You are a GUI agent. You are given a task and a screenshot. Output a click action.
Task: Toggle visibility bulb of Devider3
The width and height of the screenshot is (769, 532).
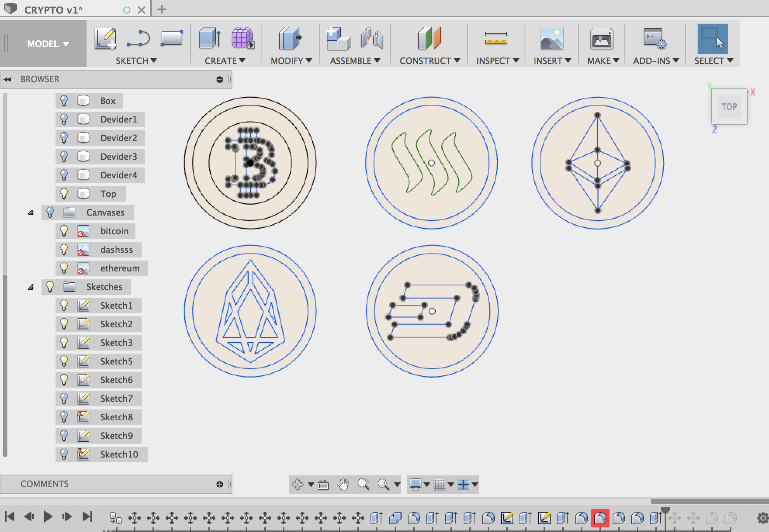tap(64, 156)
